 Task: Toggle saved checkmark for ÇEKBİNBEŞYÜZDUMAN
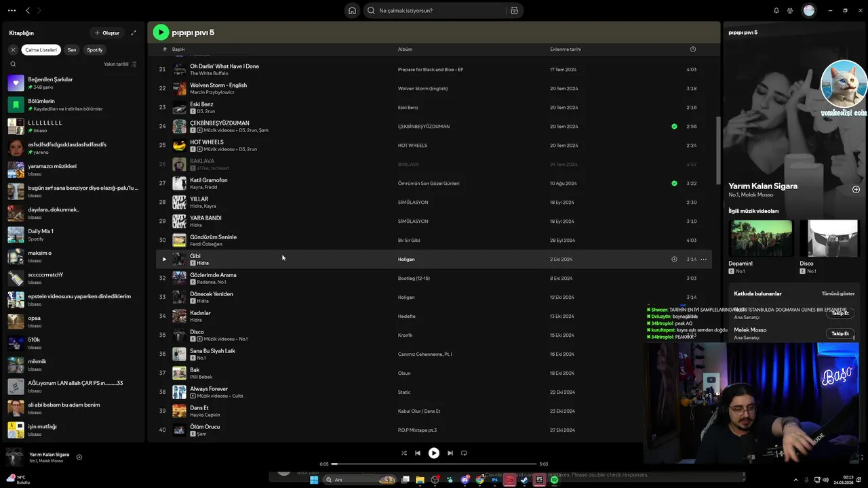(x=674, y=126)
